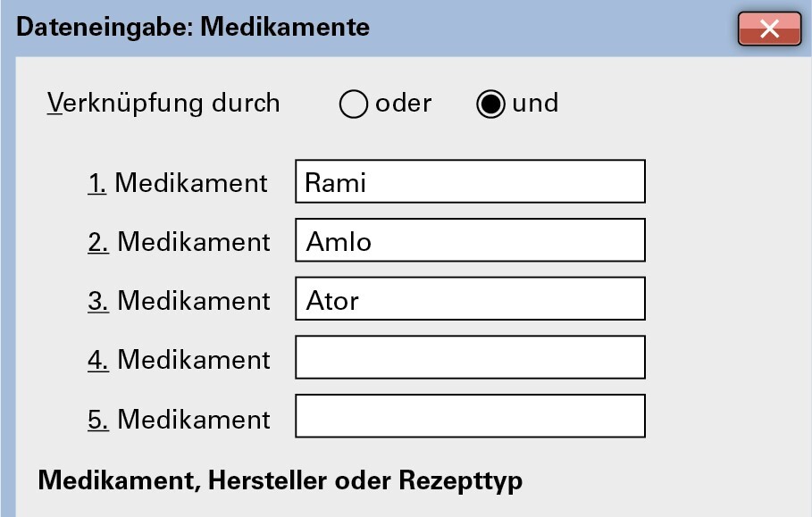The height and width of the screenshot is (517, 812).
Task: Click the 'und' label text
Action: tap(535, 104)
